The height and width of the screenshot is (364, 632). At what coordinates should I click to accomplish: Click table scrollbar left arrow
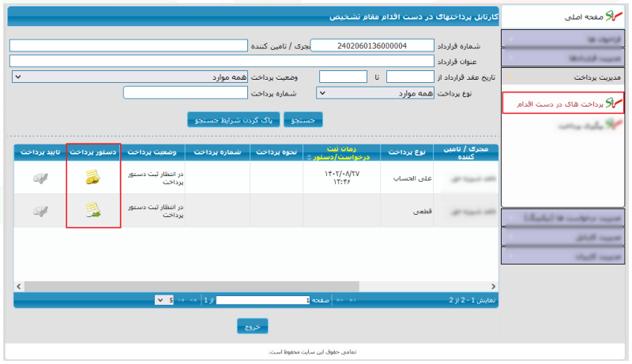(x=18, y=287)
